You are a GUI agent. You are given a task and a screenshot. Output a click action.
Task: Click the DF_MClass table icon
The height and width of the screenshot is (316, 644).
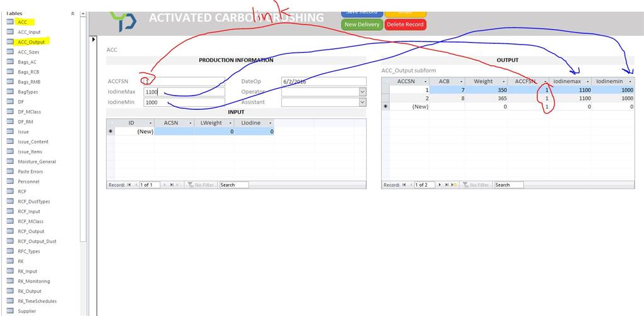10,112
